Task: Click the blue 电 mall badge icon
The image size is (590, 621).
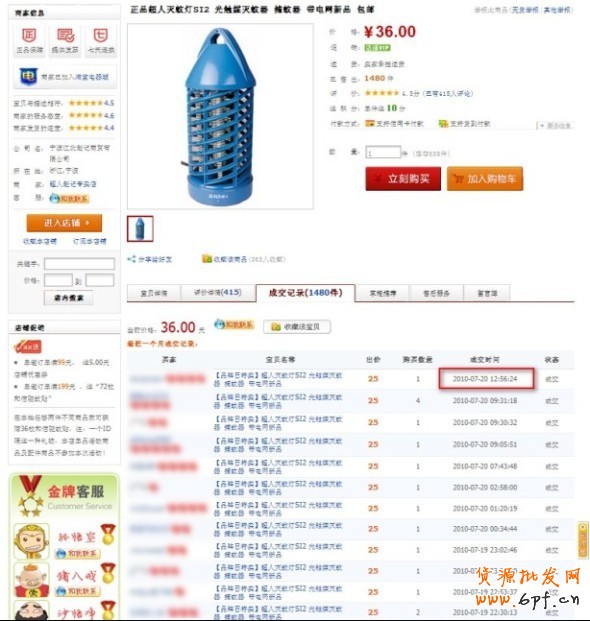Action: (29, 76)
